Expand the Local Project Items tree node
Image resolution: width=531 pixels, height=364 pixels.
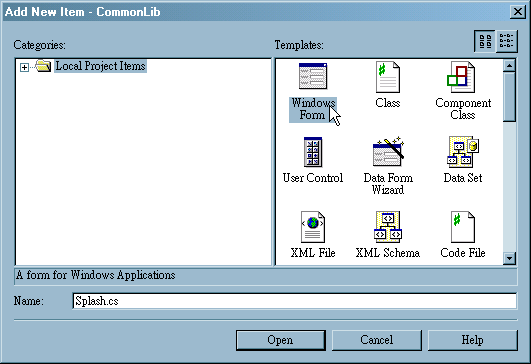tap(24, 67)
